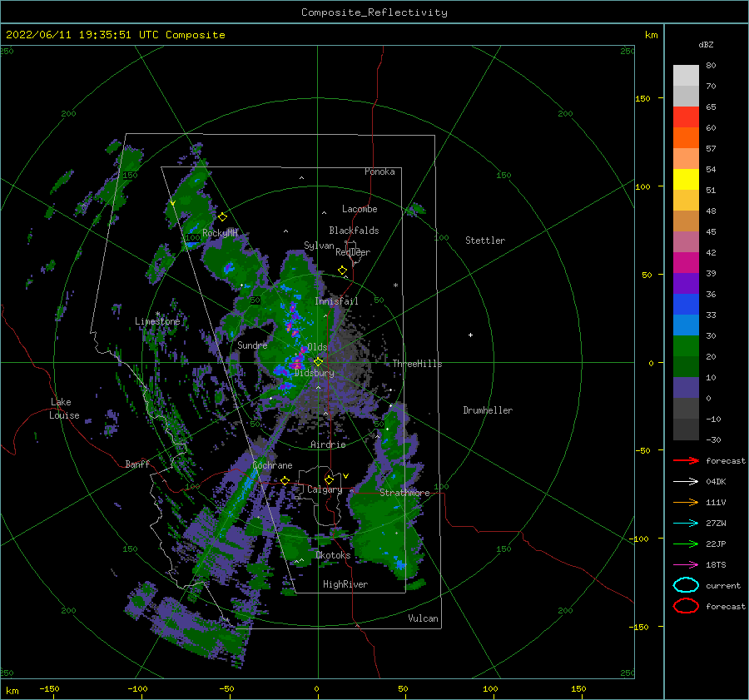Image resolution: width=749 pixels, height=700 pixels.
Task: Click the Cochrane label
Action: [x=272, y=465]
